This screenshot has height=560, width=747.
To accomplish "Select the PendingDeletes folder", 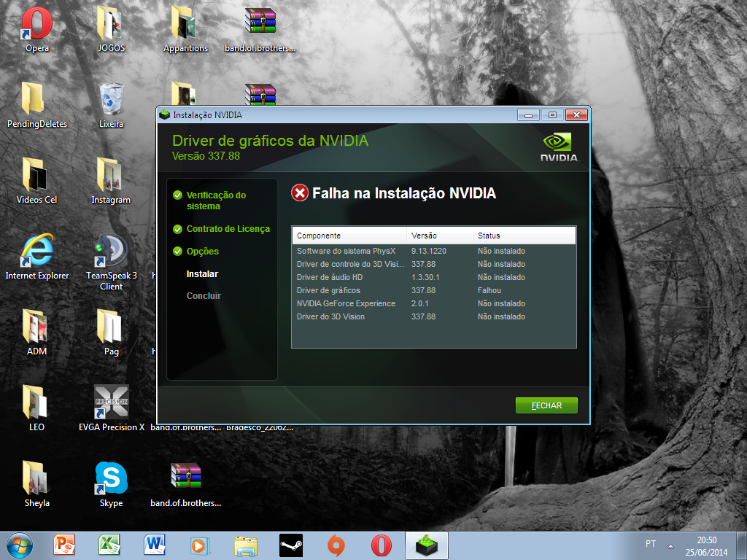I will [x=36, y=105].
